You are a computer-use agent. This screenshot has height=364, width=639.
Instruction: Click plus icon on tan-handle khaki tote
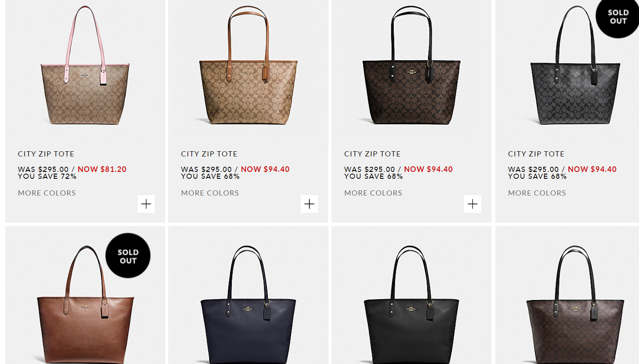pyautogui.click(x=309, y=204)
